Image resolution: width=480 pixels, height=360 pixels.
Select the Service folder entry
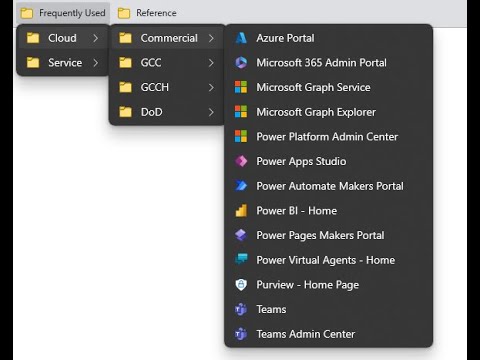click(63, 63)
